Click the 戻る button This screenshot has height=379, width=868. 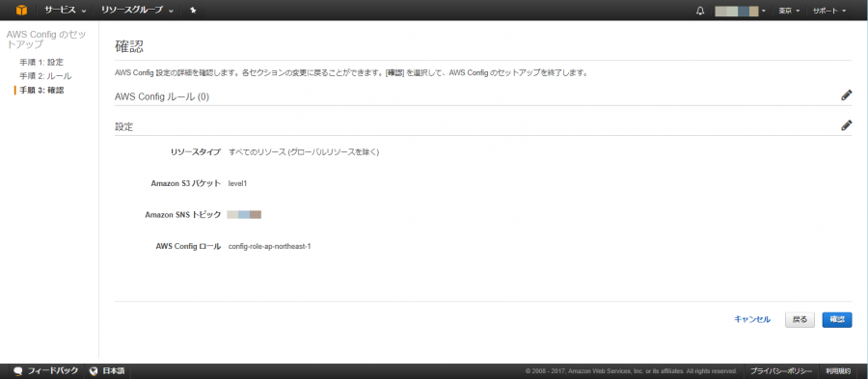pyautogui.click(x=800, y=320)
